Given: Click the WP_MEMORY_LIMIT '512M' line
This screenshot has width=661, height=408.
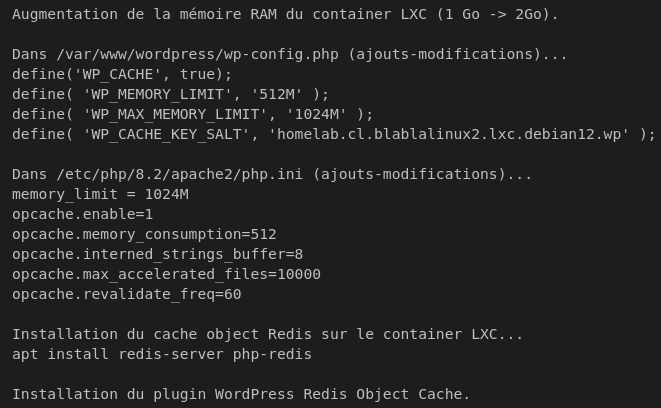Looking at the screenshot, I should coord(170,95).
